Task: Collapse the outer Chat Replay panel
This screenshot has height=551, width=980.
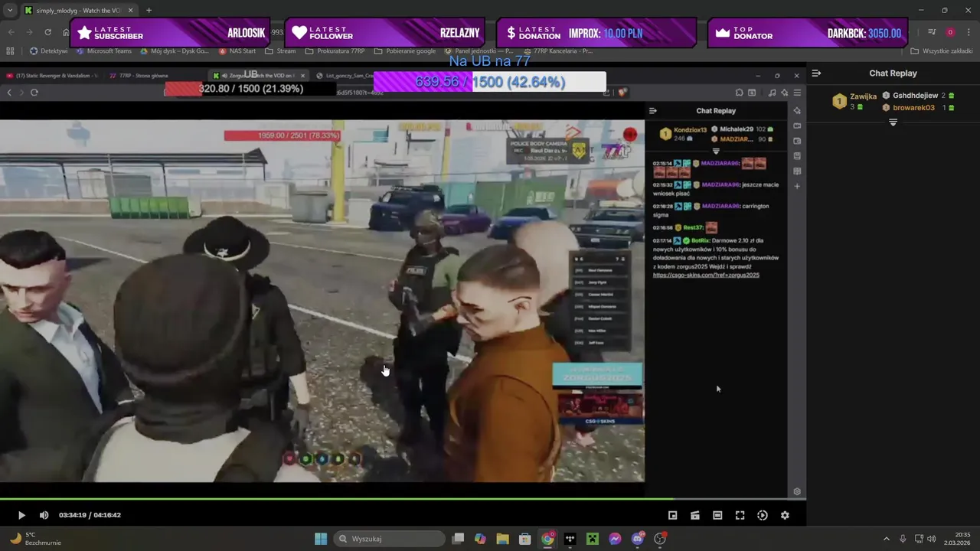Action: (x=816, y=73)
